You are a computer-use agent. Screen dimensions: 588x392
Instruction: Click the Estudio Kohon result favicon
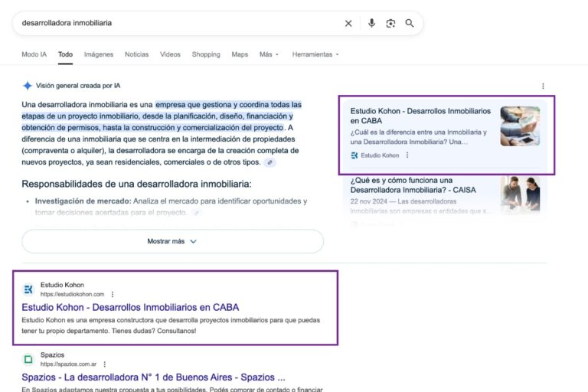pyautogui.click(x=28, y=289)
